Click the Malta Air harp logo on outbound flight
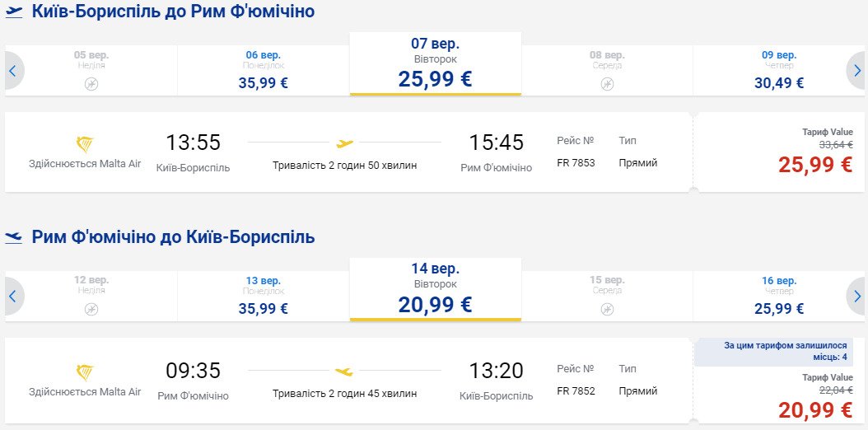The image size is (868, 430). 85,145
